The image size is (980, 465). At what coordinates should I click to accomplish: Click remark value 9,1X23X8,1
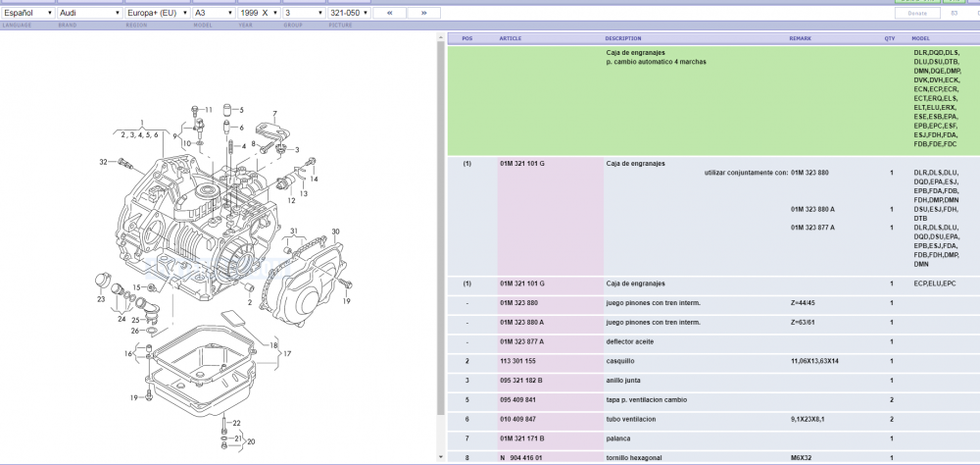tap(808, 419)
